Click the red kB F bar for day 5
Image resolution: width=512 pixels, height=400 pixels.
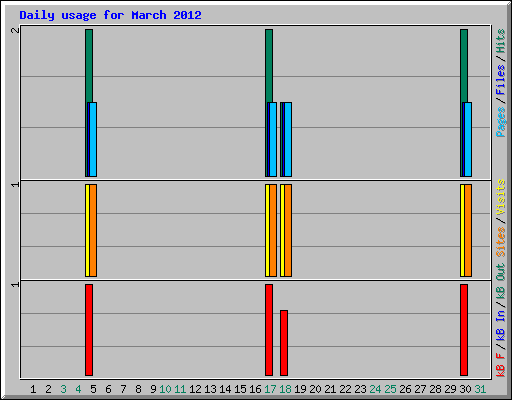[x=89, y=330]
